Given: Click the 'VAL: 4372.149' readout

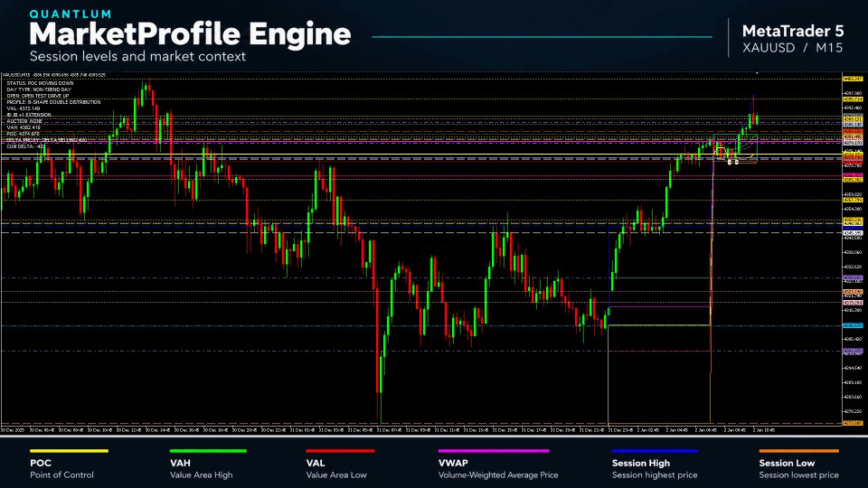Looking at the screenshot, I should tap(24, 108).
